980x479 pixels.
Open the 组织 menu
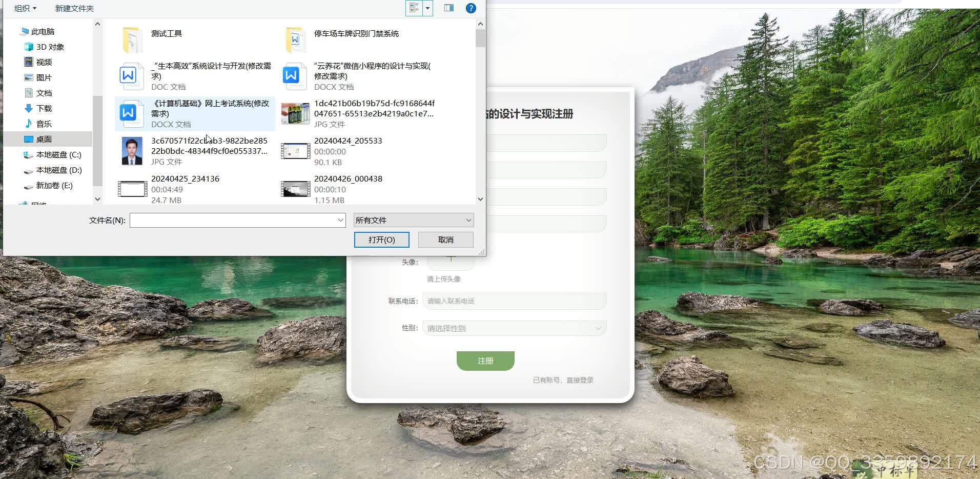pos(25,8)
